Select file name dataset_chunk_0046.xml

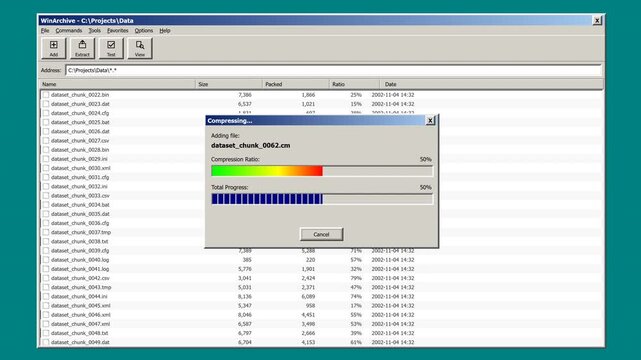(x=81, y=315)
